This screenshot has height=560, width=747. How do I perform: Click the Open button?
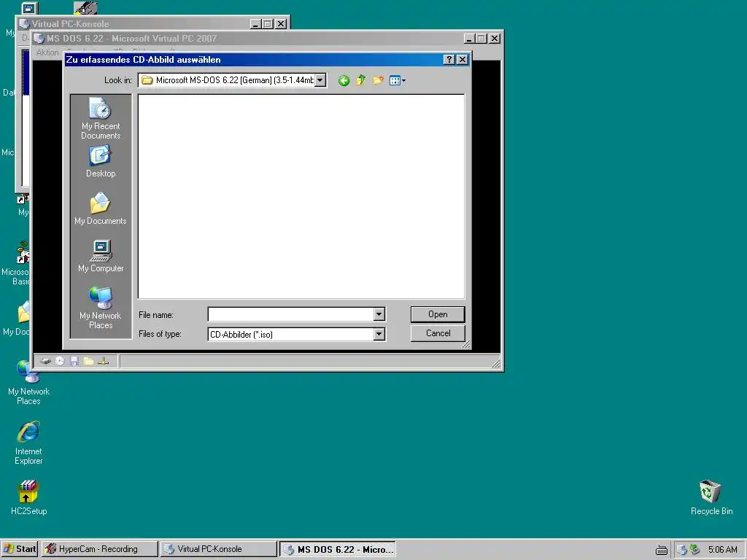tap(438, 314)
